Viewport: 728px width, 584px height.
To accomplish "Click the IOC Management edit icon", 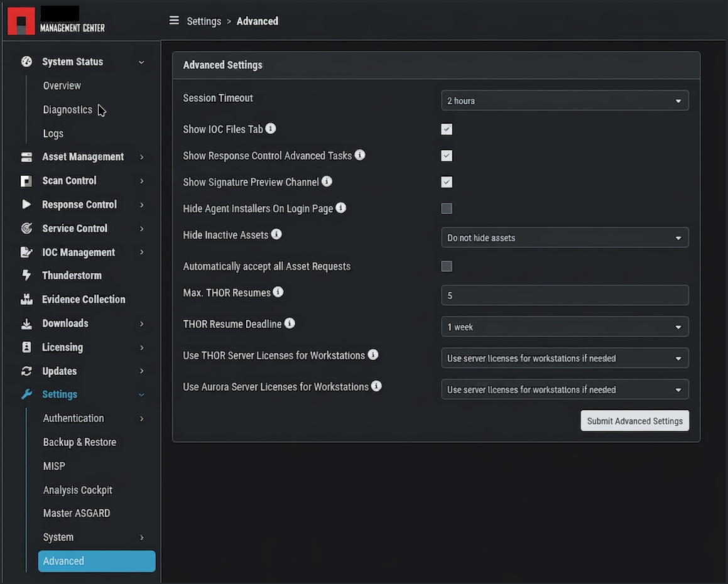I will (x=26, y=252).
